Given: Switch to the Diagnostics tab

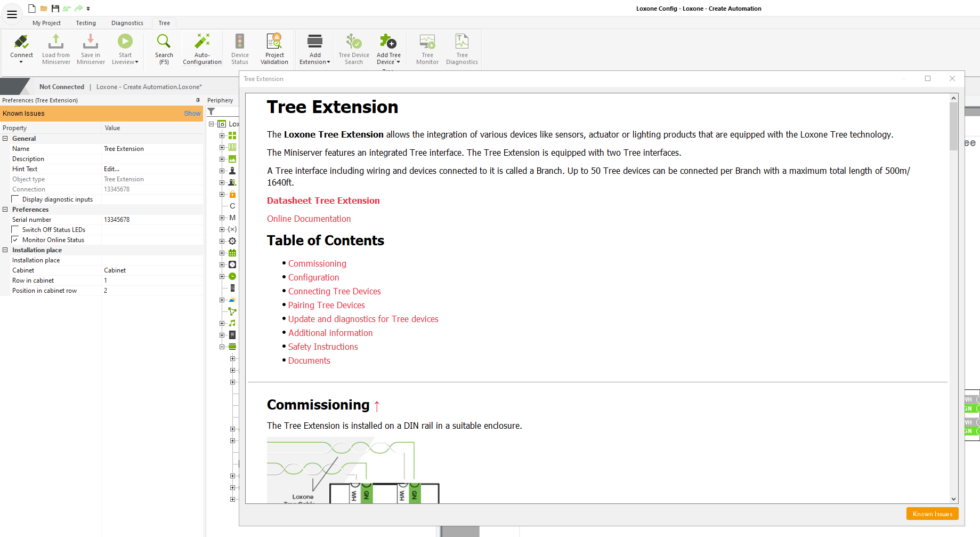Looking at the screenshot, I should (x=127, y=23).
